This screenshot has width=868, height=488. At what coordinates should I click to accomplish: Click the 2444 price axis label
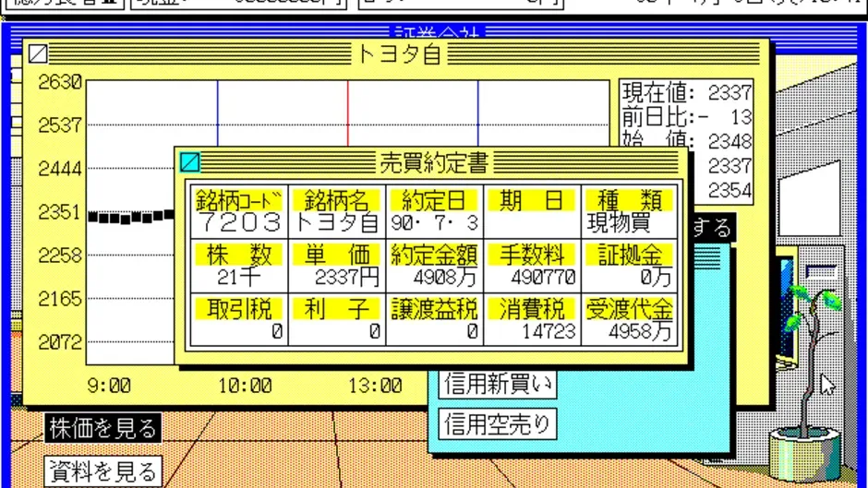click(x=60, y=169)
